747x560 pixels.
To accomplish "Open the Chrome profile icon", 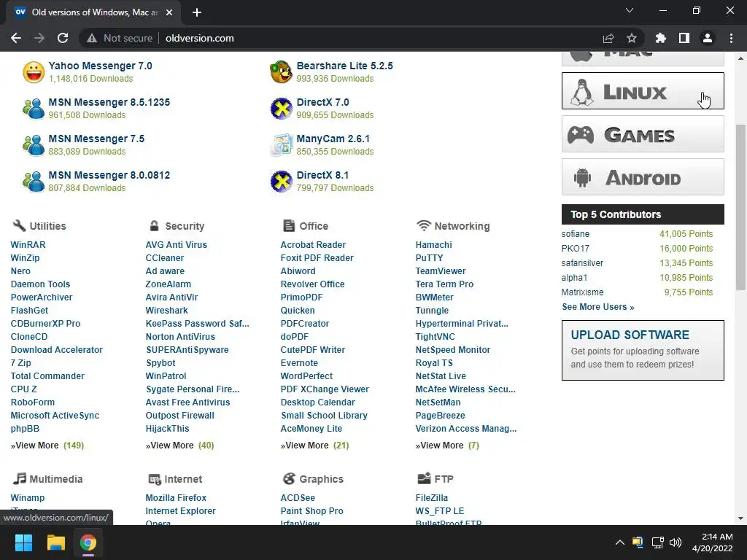I will tap(708, 38).
